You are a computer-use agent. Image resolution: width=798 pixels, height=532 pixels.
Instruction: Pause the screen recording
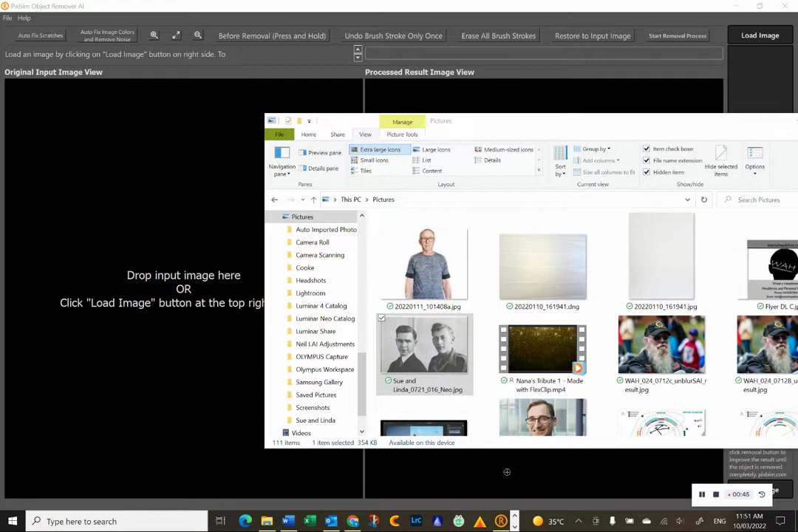point(702,494)
